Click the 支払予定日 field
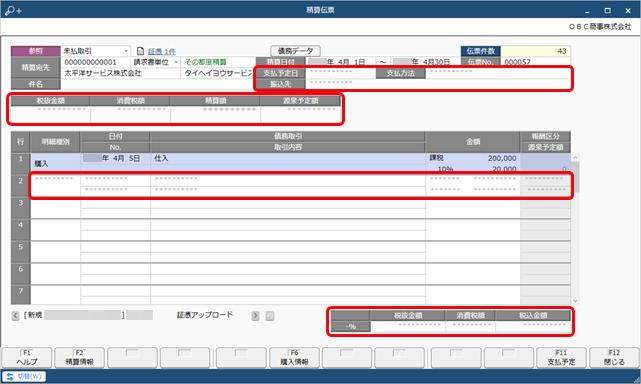The image size is (641, 384). point(340,73)
